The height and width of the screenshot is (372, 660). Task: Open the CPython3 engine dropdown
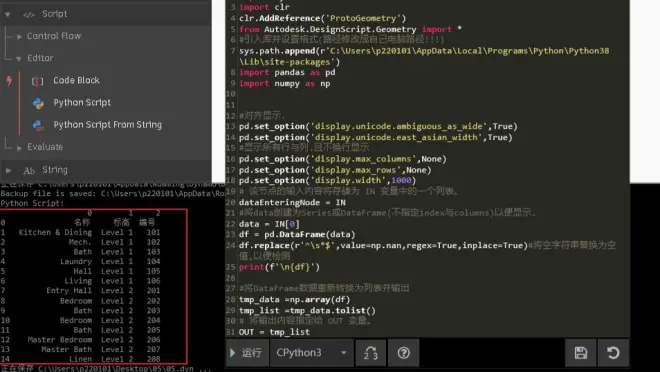tap(311, 353)
